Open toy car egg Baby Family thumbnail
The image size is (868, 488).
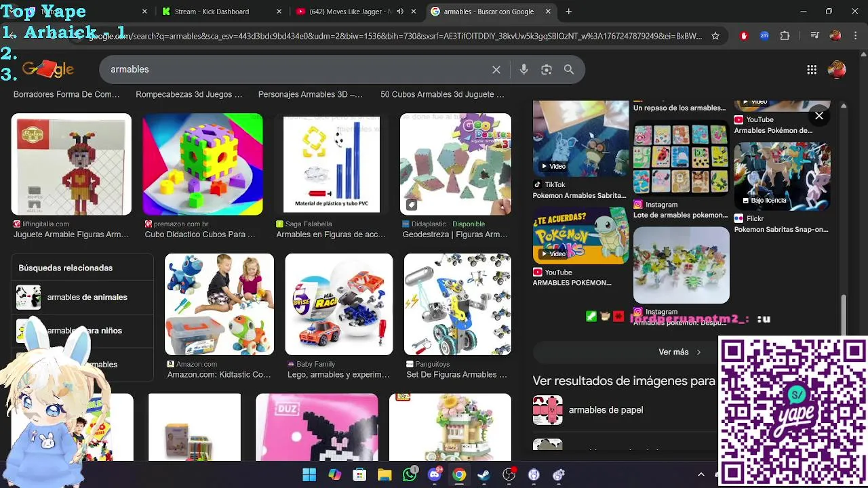338,304
